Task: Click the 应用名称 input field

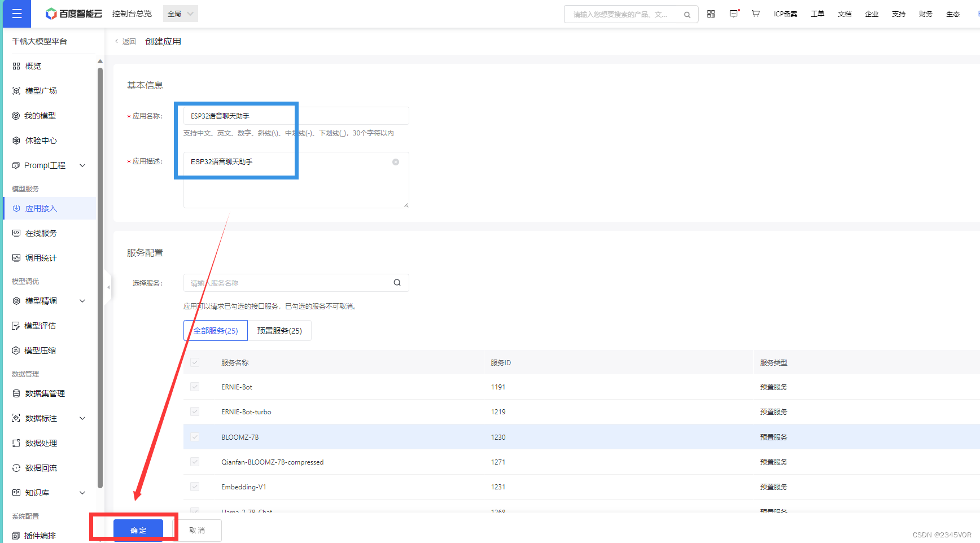Action: 296,116
